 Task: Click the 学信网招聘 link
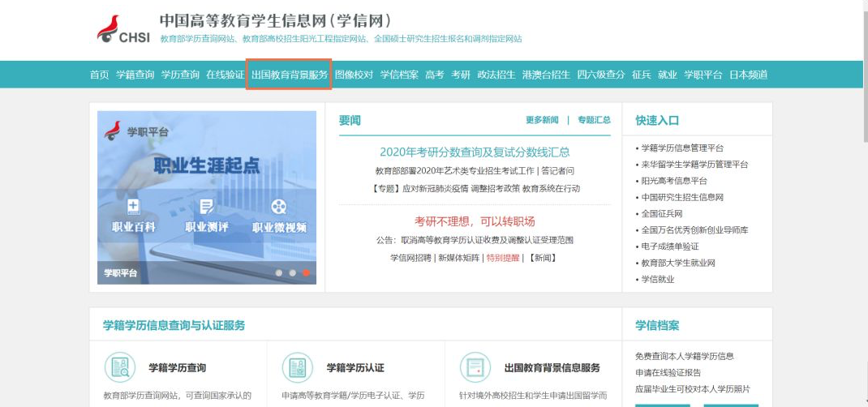[x=410, y=258]
